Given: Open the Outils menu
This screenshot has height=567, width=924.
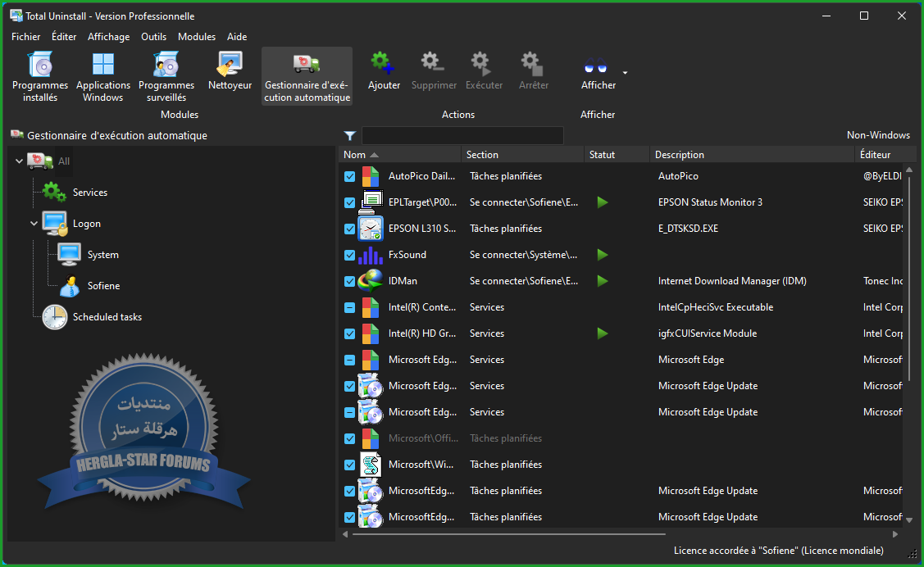Looking at the screenshot, I should 153,37.
